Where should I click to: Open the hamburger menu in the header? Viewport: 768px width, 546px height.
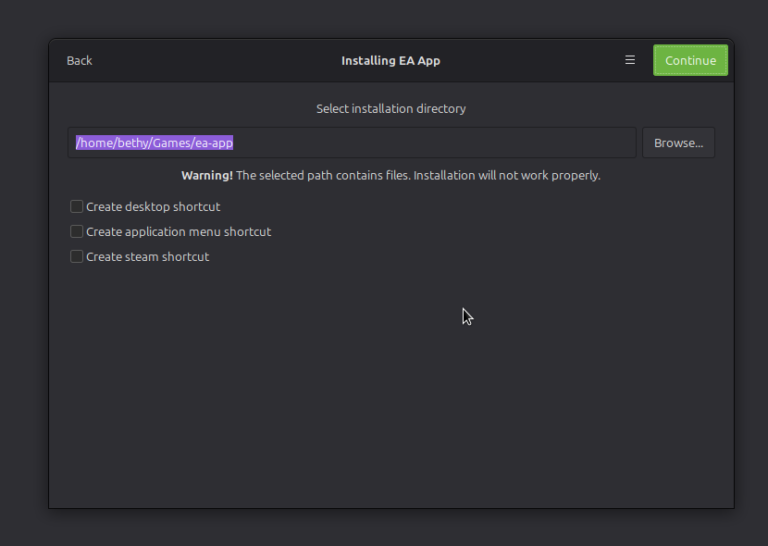click(630, 60)
